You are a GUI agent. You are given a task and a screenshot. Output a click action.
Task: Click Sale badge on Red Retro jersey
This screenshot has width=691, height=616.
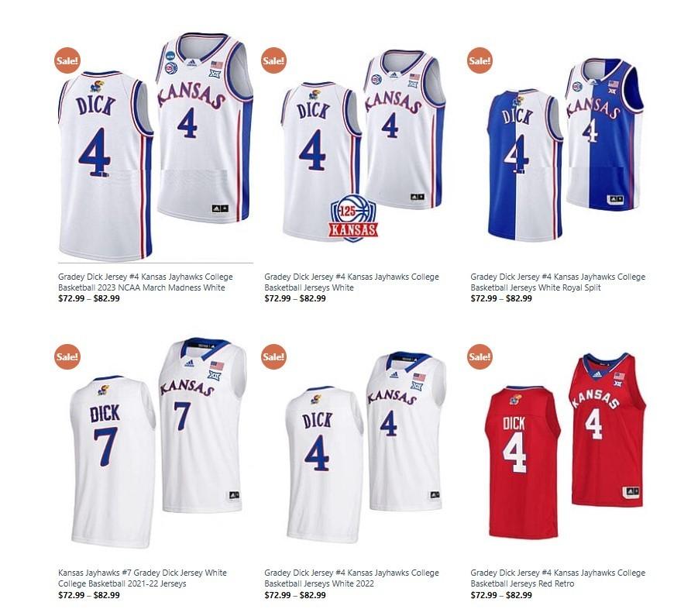[x=480, y=356]
